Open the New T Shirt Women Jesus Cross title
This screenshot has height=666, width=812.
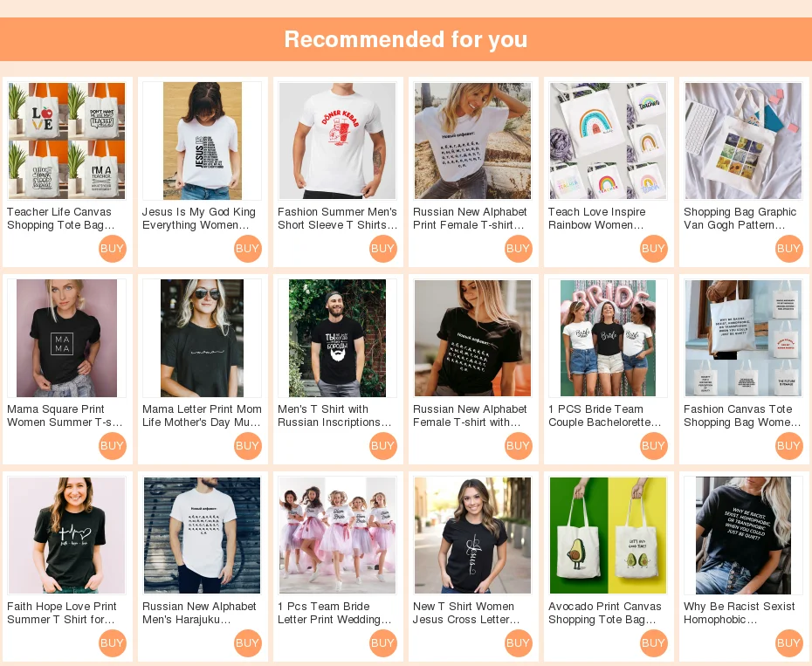[x=465, y=613]
